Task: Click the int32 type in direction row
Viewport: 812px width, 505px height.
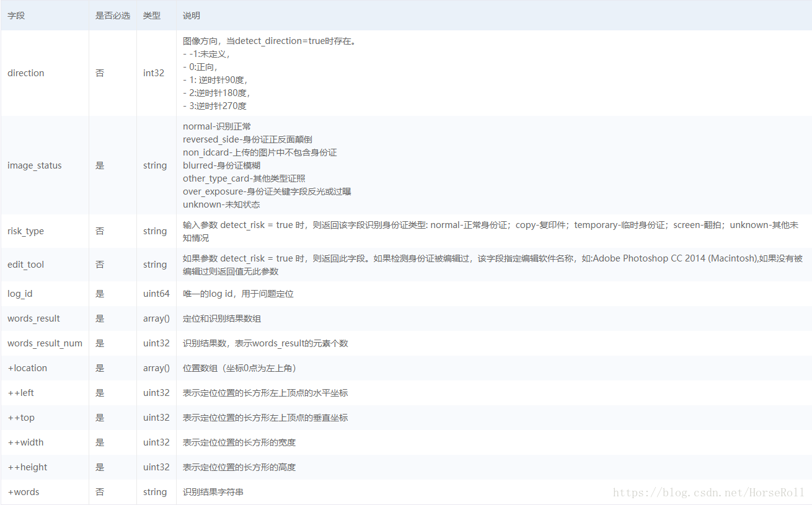Action: coord(154,73)
